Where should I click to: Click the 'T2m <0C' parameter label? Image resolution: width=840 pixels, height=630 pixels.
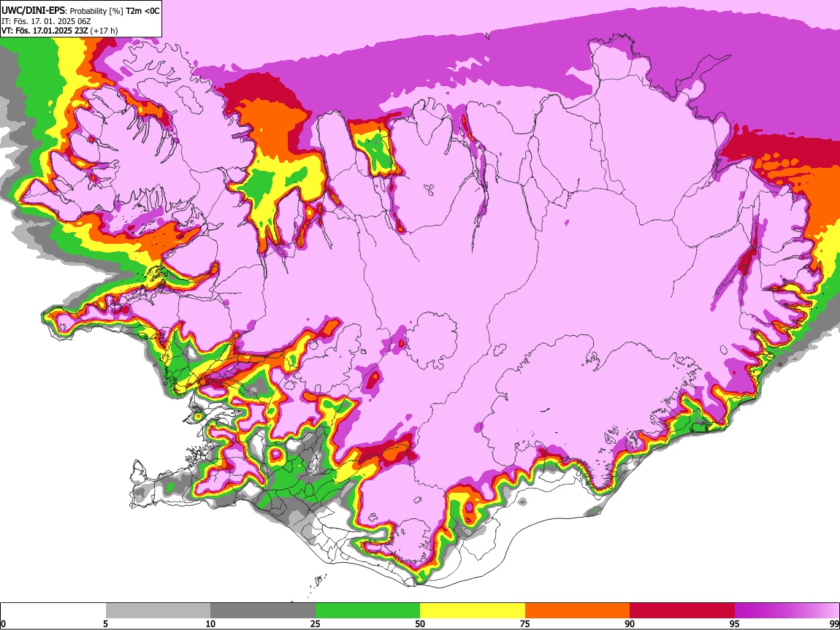[x=142, y=11]
